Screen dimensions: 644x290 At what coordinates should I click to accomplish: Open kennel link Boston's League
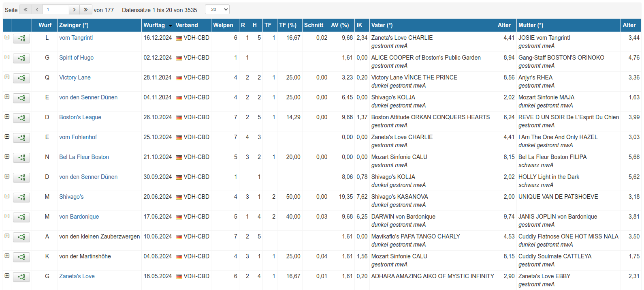click(80, 117)
